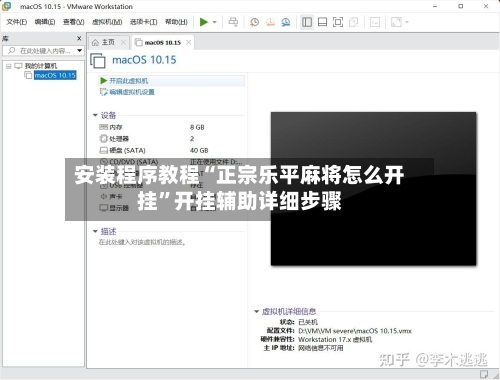Toggle the library sidebar view icon
Image resolution: width=500 pixels, height=380 pixels.
click(307, 22)
